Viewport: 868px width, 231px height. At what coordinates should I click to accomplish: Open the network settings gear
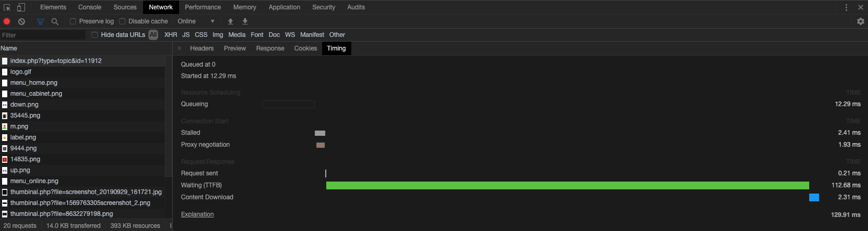(860, 21)
